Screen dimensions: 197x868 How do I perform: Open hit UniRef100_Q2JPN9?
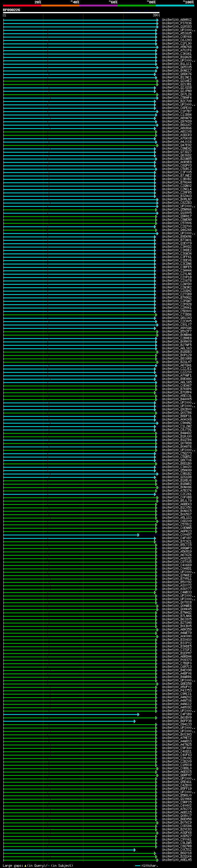coord(177,91)
